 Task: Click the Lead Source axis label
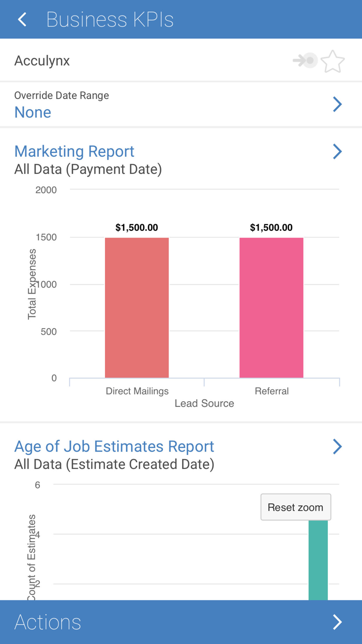[x=204, y=403]
